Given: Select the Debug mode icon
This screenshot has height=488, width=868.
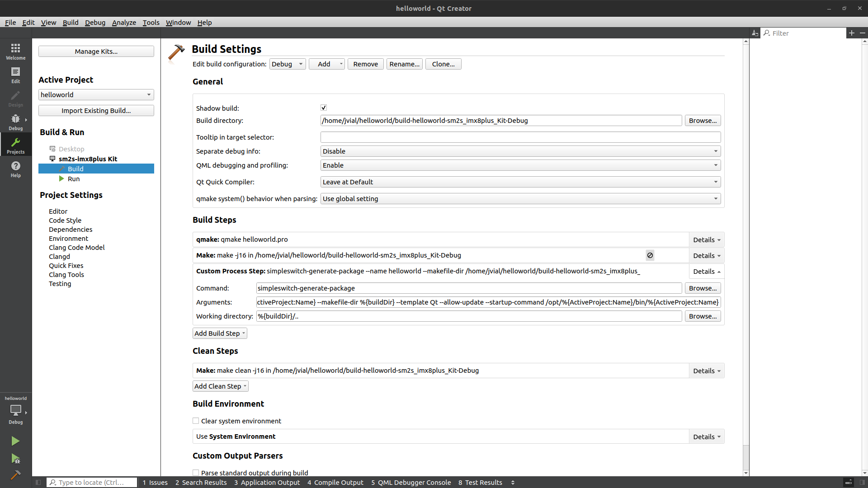Looking at the screenshot, I should point(15,122).
